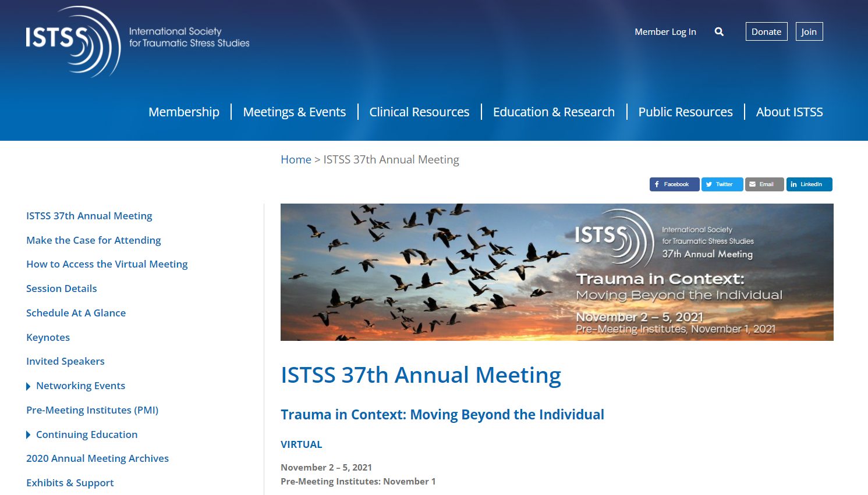This screenshot has width=868, height=495.
Task: Click the VIRTUAL label text
Action: click(x=301, y=444)
